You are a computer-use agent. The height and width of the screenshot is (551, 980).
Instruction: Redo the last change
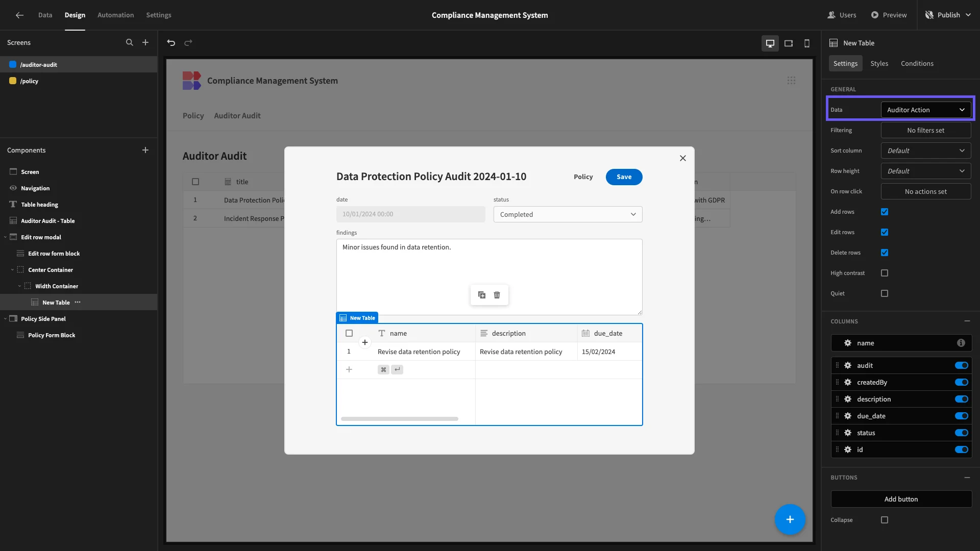coord(188,43)
